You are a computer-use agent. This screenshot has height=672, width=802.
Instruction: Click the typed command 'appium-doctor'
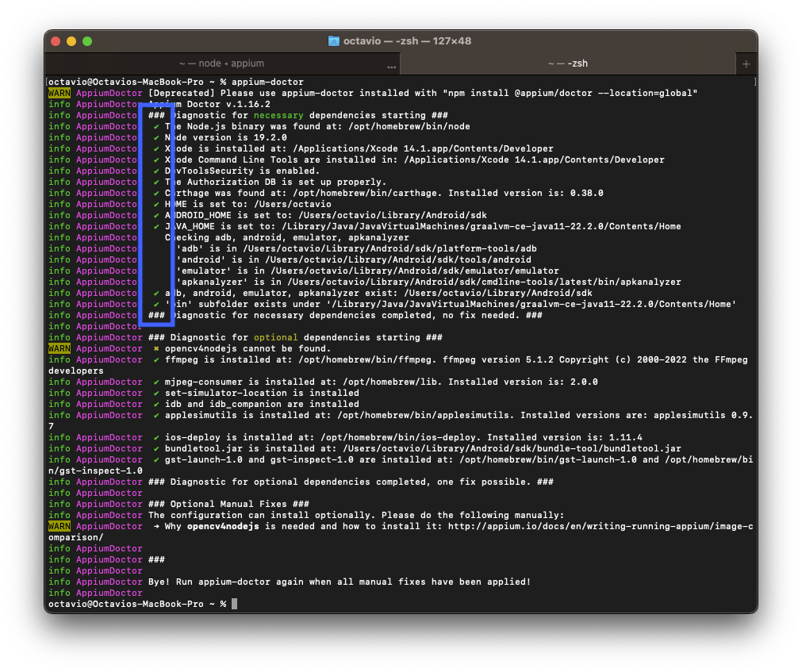click(267, 82)
